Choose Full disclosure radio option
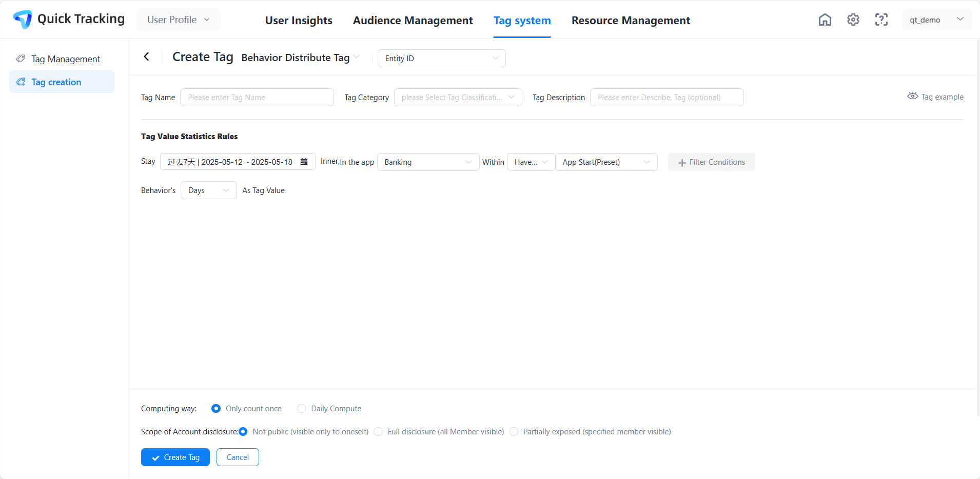 coord(378,431)
